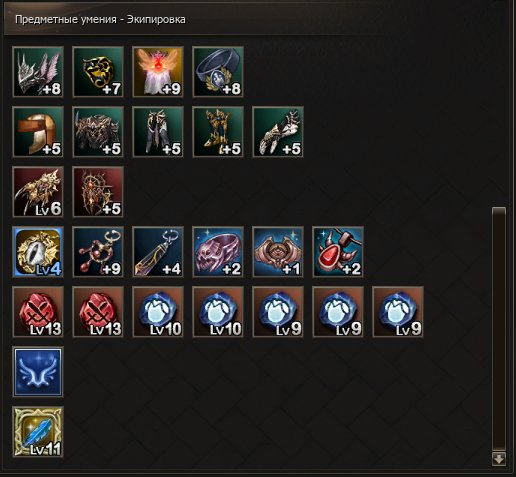Select the clawed gauntlets +5 icon

tap(278, 132)
